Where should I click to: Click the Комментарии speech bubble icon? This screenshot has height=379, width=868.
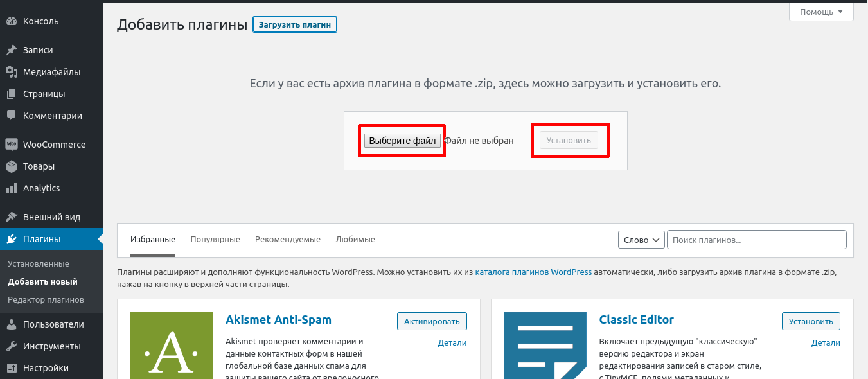coord(12,116)
